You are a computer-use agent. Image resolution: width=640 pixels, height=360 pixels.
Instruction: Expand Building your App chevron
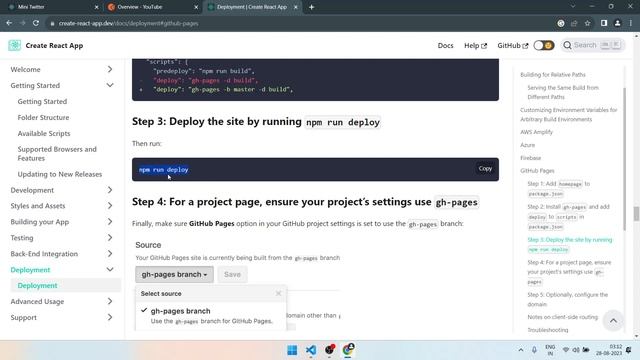click(x=110, y=222)
